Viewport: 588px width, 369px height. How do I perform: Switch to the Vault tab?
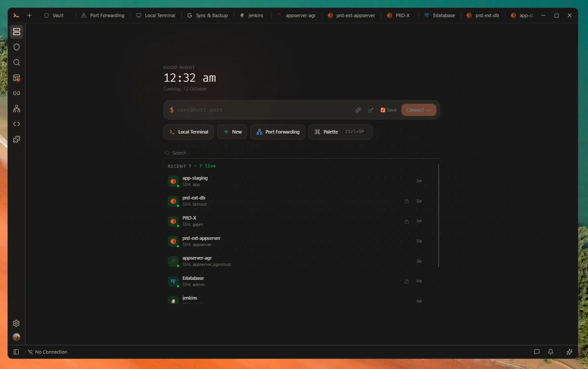tap(54, 15)
